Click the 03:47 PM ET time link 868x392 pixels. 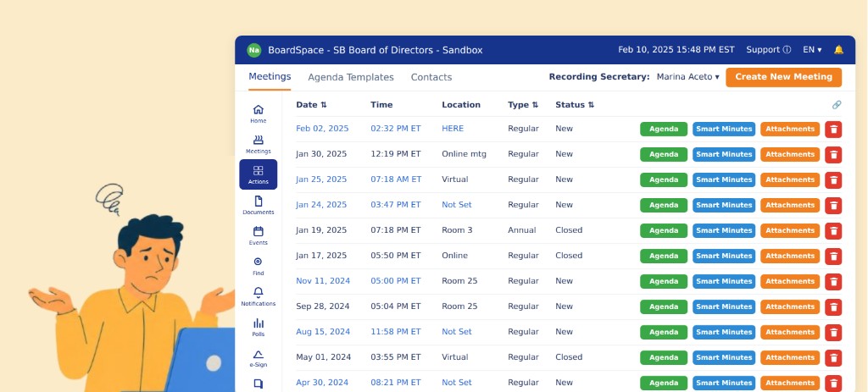(396, 205)
